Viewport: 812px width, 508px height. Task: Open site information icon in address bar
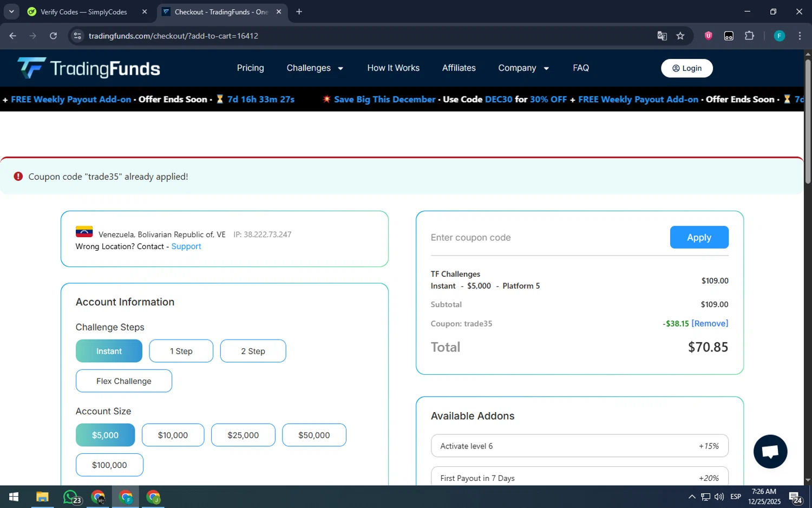tap(77, 36)
